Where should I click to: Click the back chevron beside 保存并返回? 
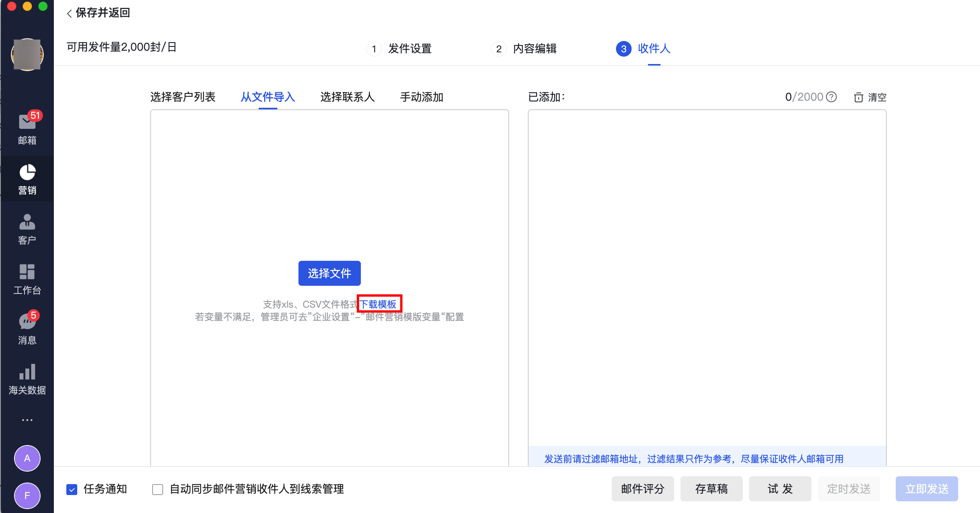click(69, 13)
